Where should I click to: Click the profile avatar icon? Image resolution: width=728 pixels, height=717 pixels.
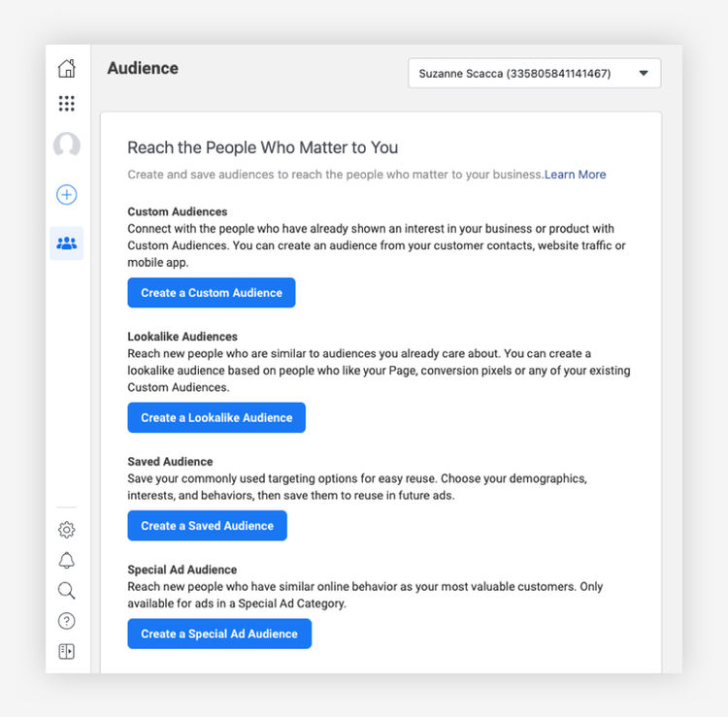(66, 145)
